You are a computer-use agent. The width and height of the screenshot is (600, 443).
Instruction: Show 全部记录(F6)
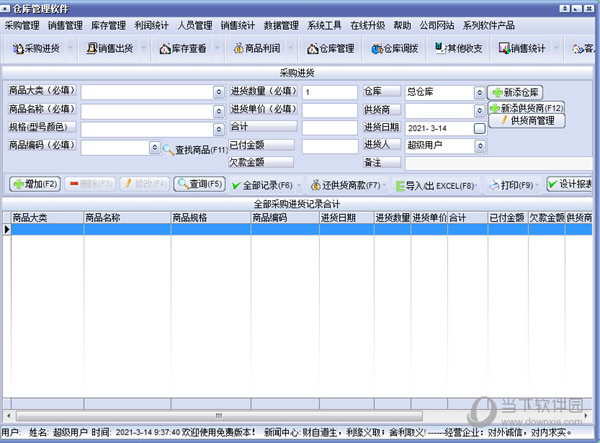262,186
